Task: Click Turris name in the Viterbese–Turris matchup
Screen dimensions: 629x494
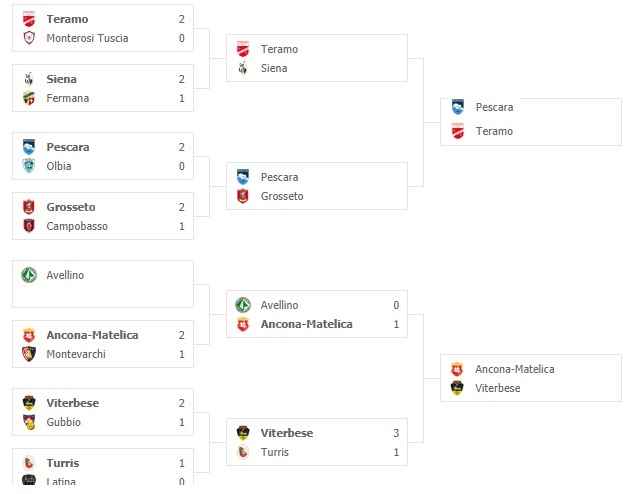Action: [275, 452]
